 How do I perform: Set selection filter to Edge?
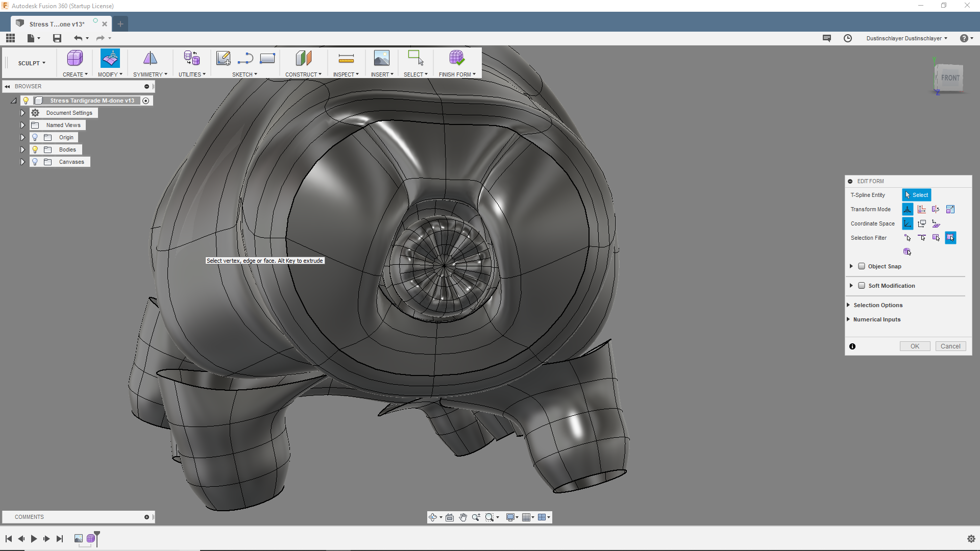click(922, 238)
